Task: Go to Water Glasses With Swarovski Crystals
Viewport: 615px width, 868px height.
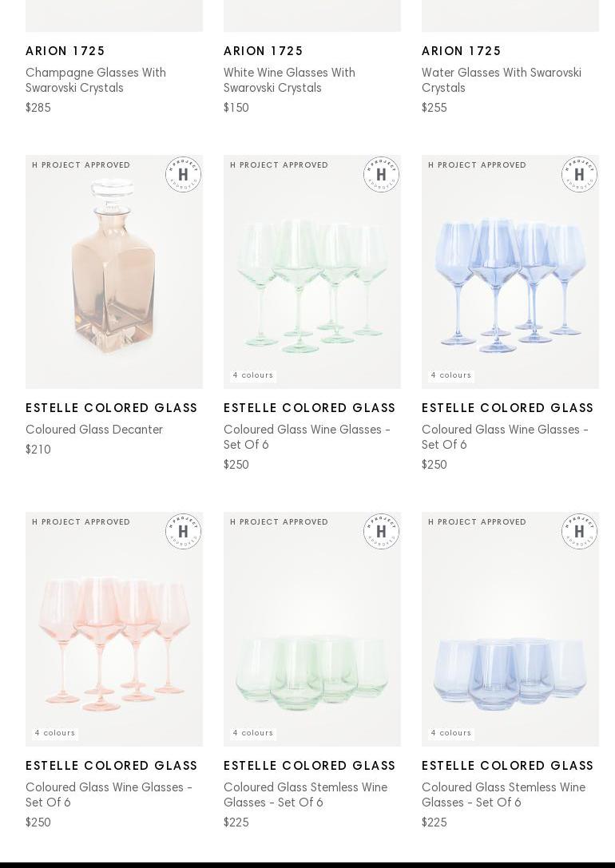Action: point(502,81)
